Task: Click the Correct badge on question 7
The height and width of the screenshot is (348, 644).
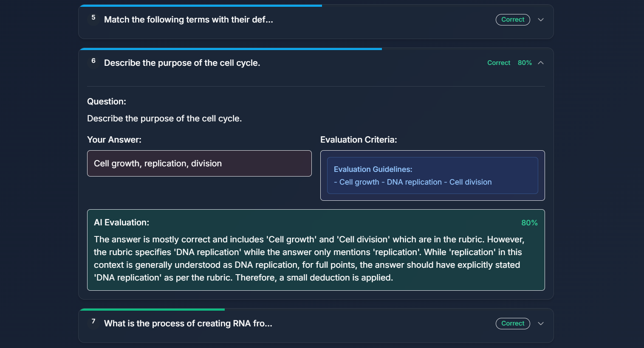Action: 513,323
